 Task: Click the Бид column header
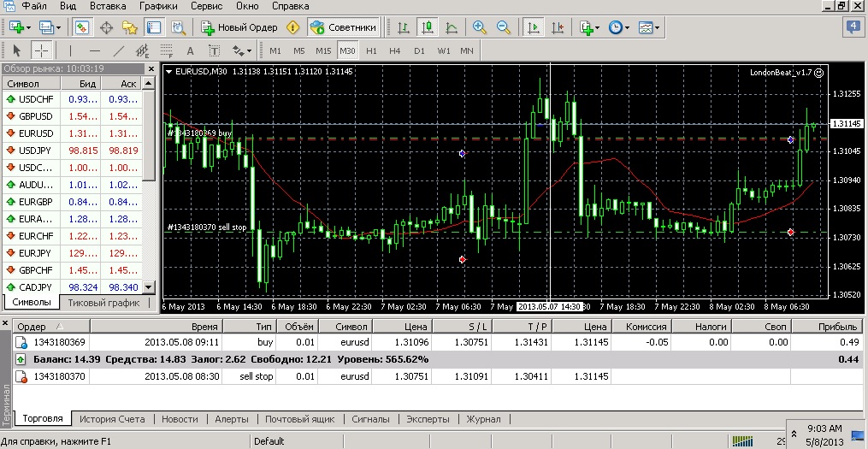(81, 84)
